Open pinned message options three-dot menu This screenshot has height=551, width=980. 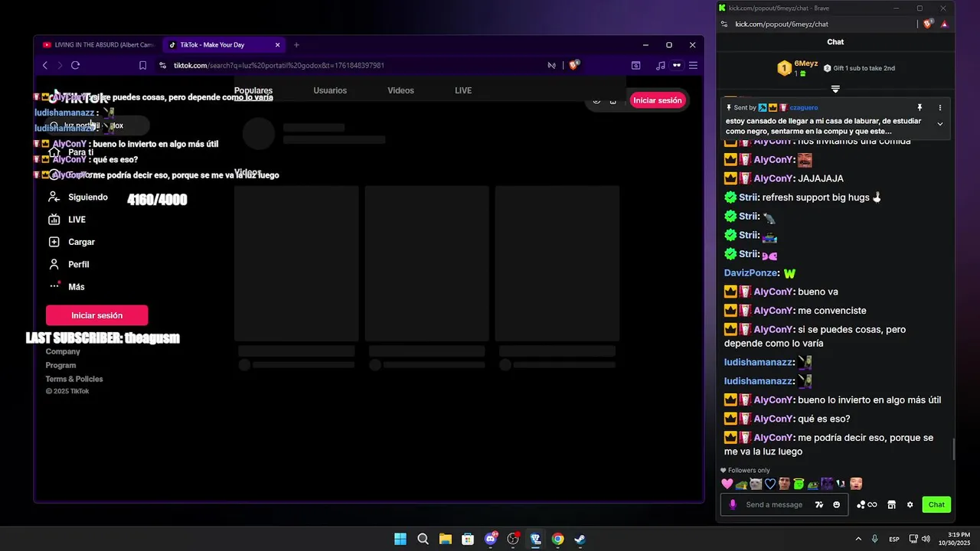pyautogui.click(x=940, y=108)
